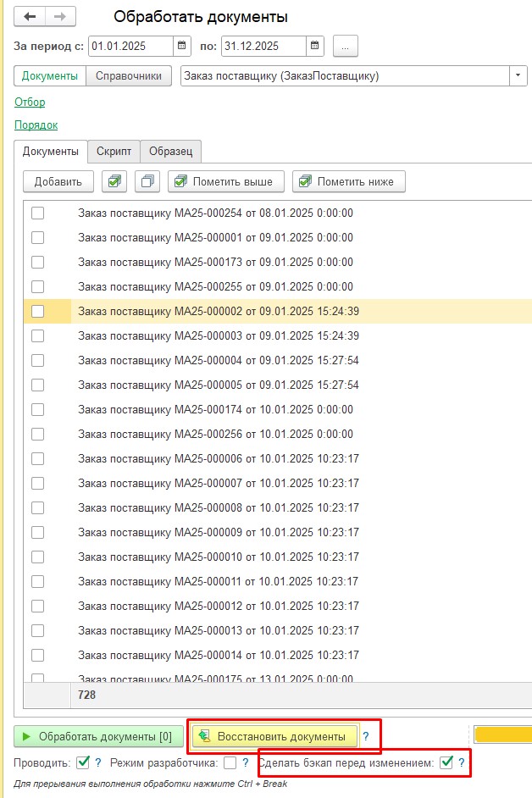Check box for order МА25-000256

(37, 434)
